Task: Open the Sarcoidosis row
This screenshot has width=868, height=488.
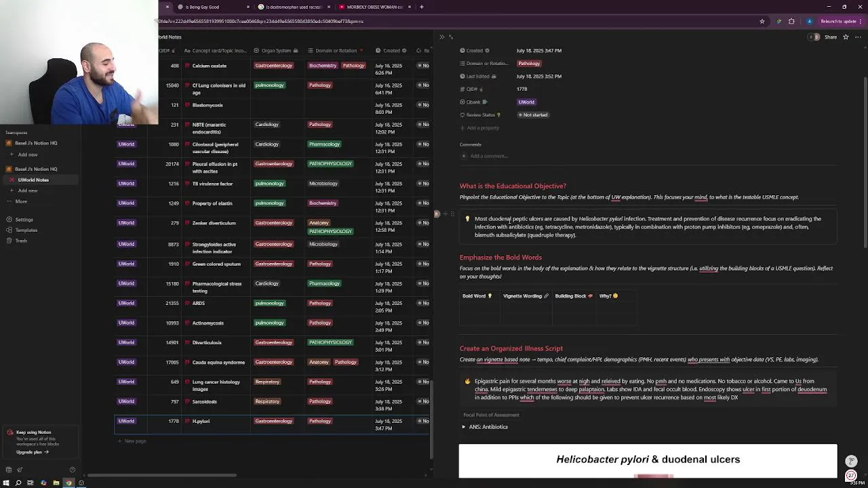Action: (x=205, y=401)
